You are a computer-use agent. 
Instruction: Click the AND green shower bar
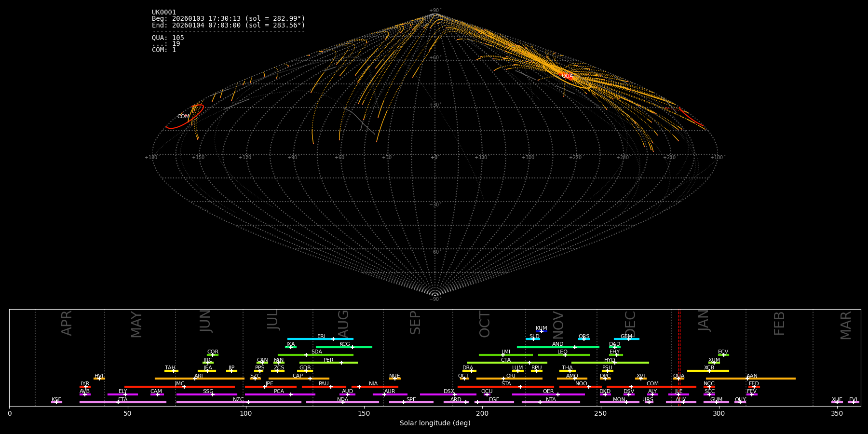(558, 347)
